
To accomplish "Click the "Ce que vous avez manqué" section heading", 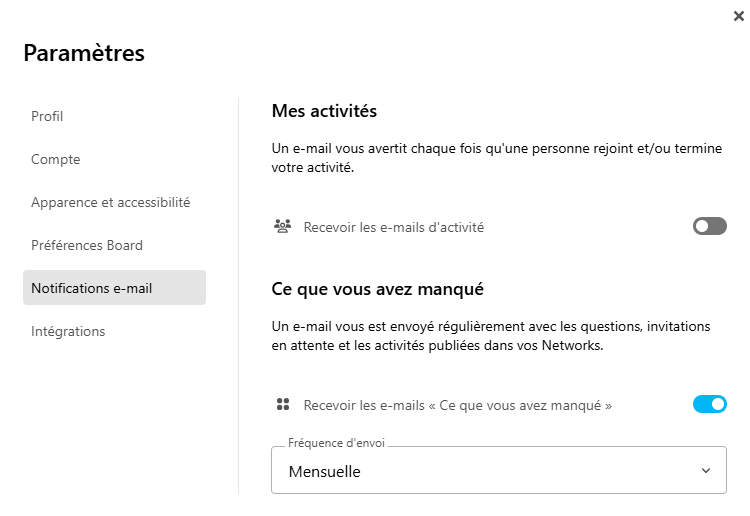I will coord(378,289).
